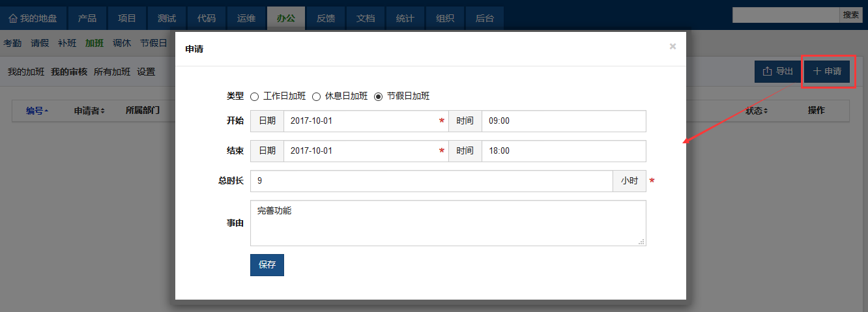This screenshot has width=868, height=312.
Task: Show 我的加班 list
Action: coord(26,72)
